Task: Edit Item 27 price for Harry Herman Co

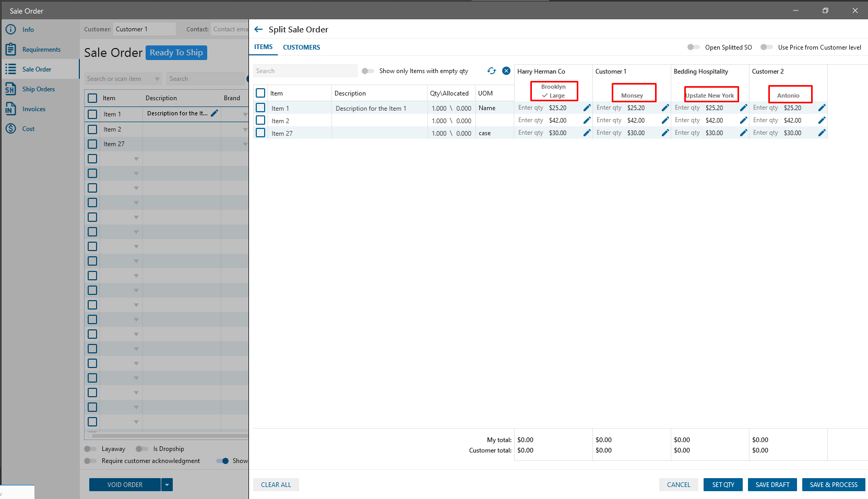Action: click(587, 133)
